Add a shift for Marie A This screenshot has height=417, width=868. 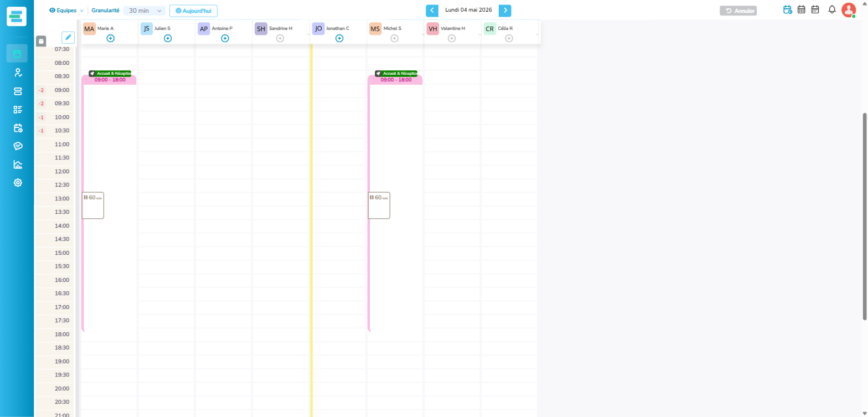(x=110, y=38)
